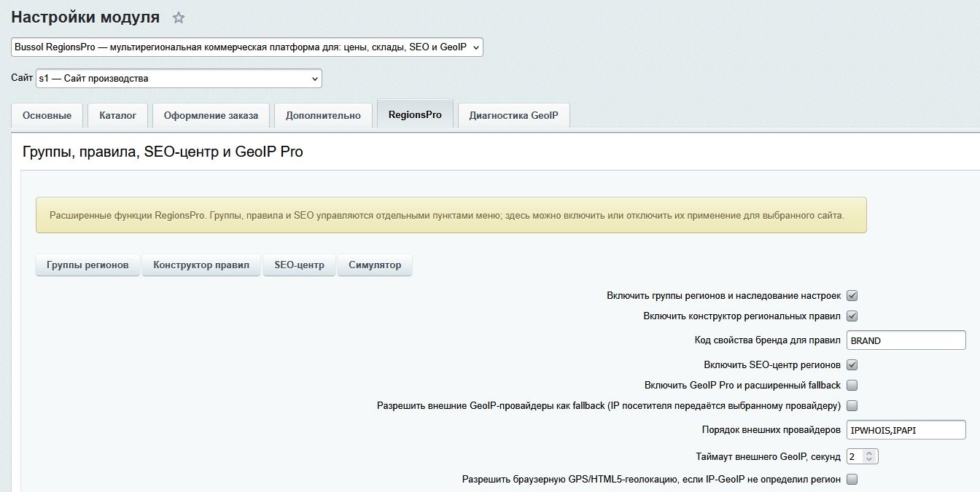980x492 pixels.
Task: Add page to favorites with star icon
Action: [179, 17]
